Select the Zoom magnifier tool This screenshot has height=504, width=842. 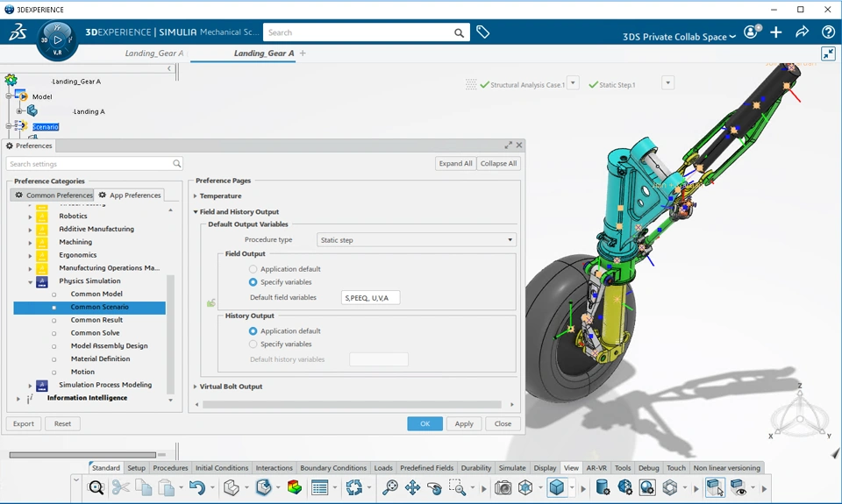tap(389, 487)
